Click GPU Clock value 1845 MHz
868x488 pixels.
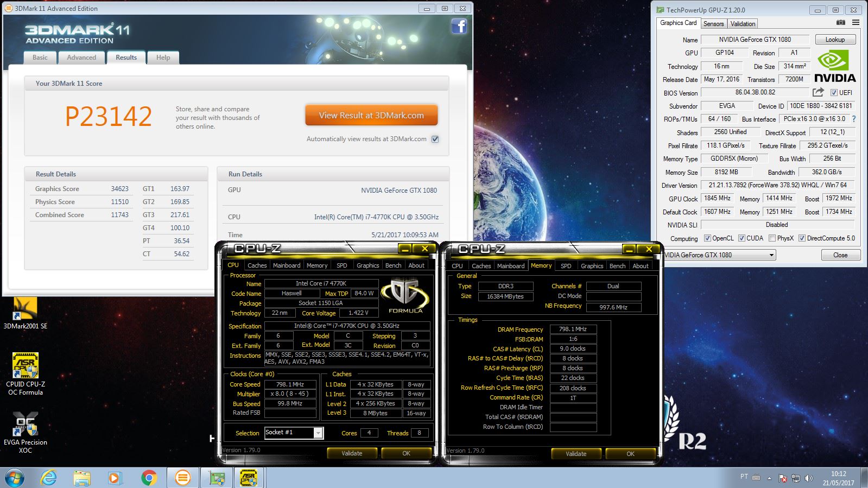718,199
